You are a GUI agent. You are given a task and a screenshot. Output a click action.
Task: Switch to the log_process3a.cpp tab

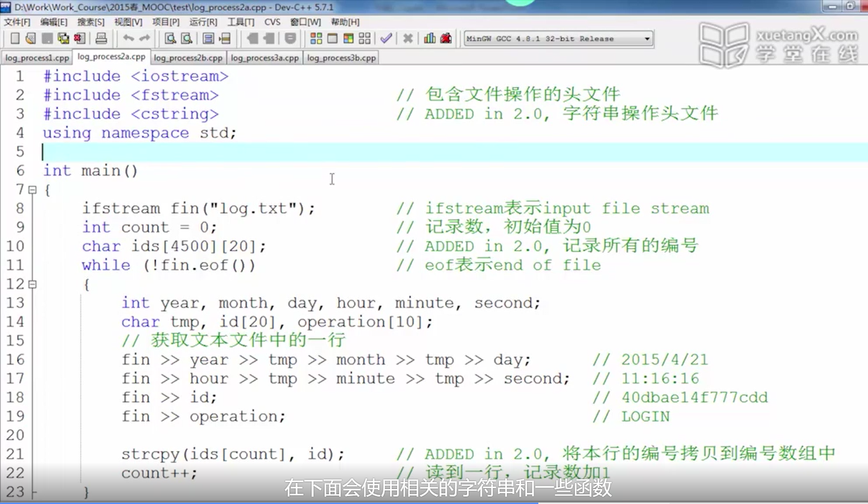(265, 58)
